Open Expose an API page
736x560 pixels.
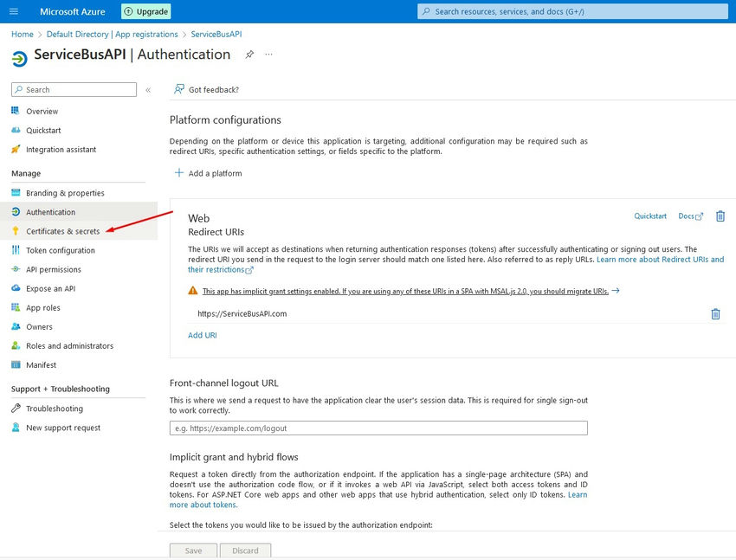pyautogui.click(x=50, y=288)
